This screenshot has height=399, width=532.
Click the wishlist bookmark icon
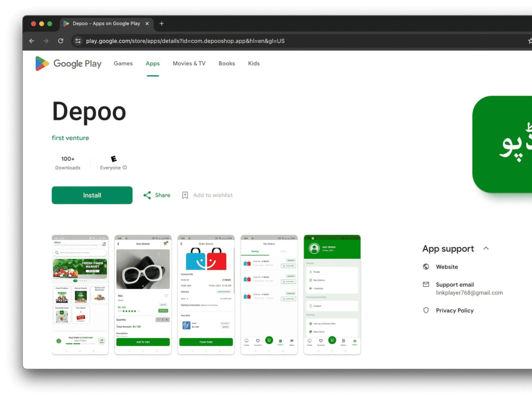185,195
